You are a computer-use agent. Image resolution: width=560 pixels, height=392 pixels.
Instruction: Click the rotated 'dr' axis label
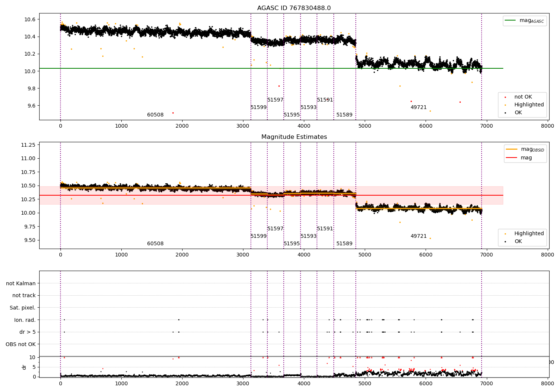[24, 367]
